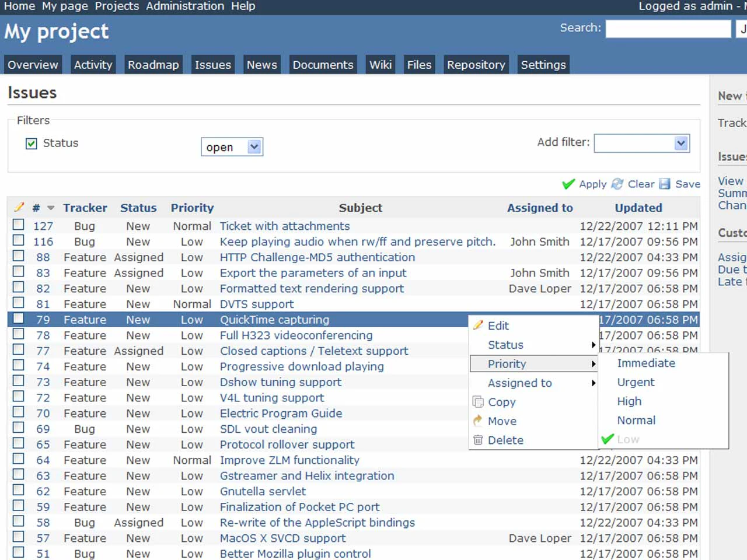Click the Clear reload icon
The width and height of the screenshot is (747, 560).
[617, 184]
